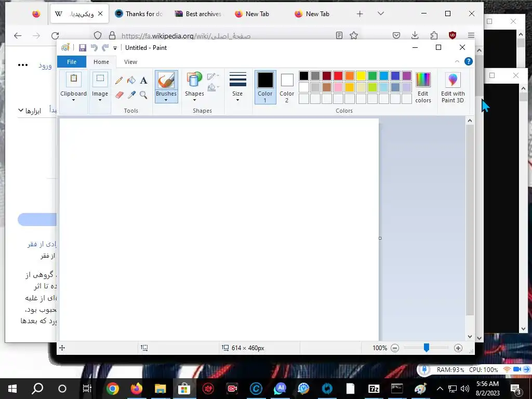
Task: Select the Pencil tool in Paint
Action: 119,81
